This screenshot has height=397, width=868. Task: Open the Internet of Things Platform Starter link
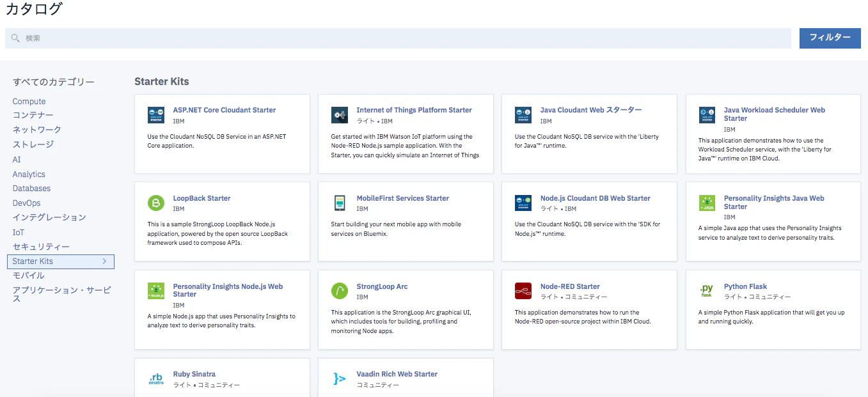click(x=414, y=110)
